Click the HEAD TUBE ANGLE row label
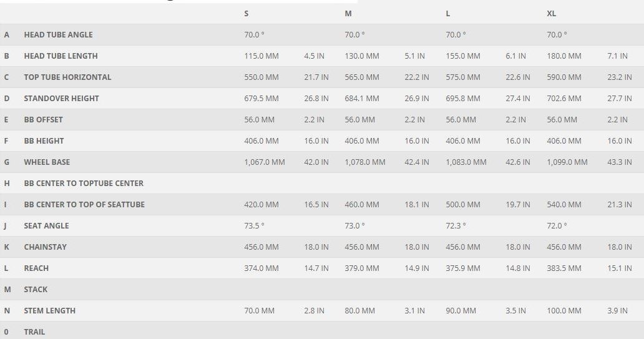Screen dimensions: 644x339 pos(58,35)
